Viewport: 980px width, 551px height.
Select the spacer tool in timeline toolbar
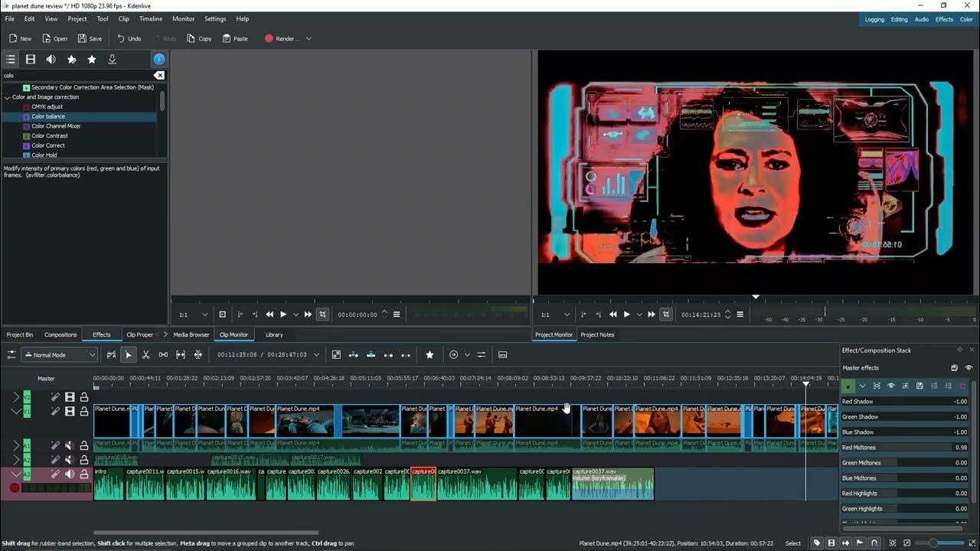pos(163,355)
